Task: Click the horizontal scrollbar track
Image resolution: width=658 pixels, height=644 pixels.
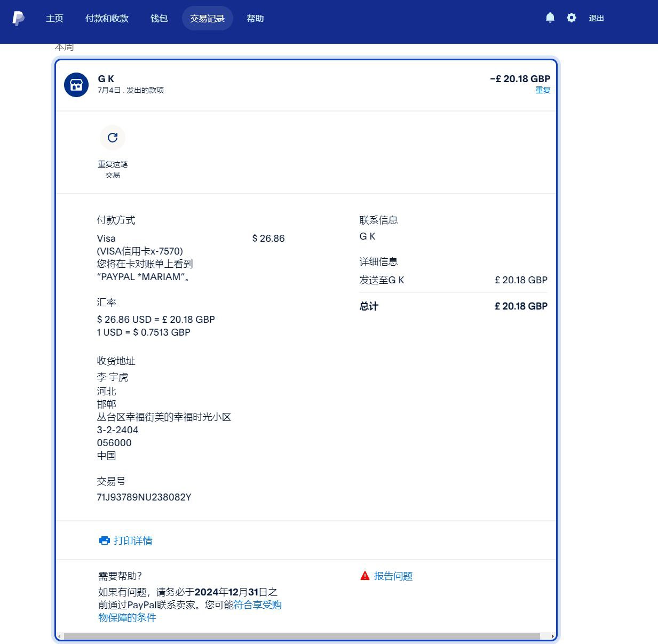Action: coord(302,636)
